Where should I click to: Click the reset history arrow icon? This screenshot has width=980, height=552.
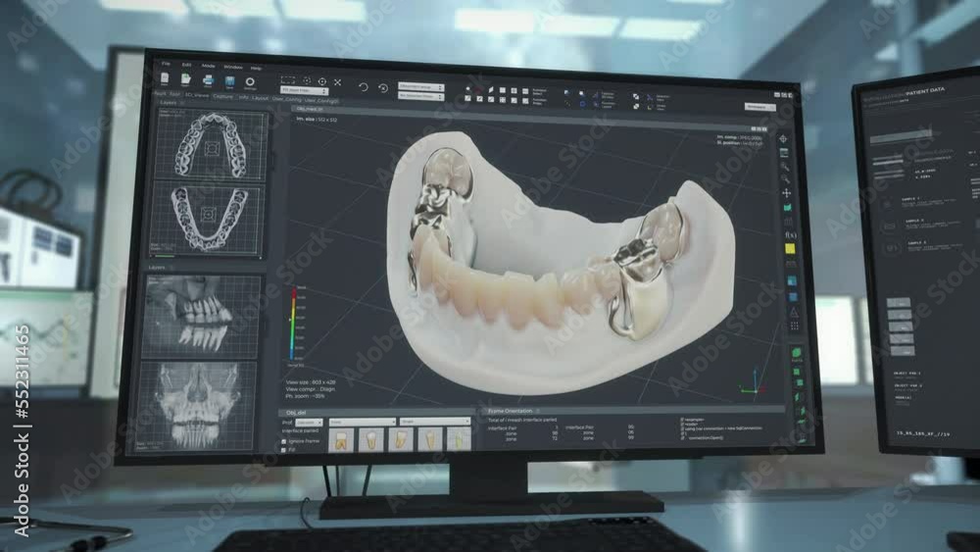click(x=383, y=88)
